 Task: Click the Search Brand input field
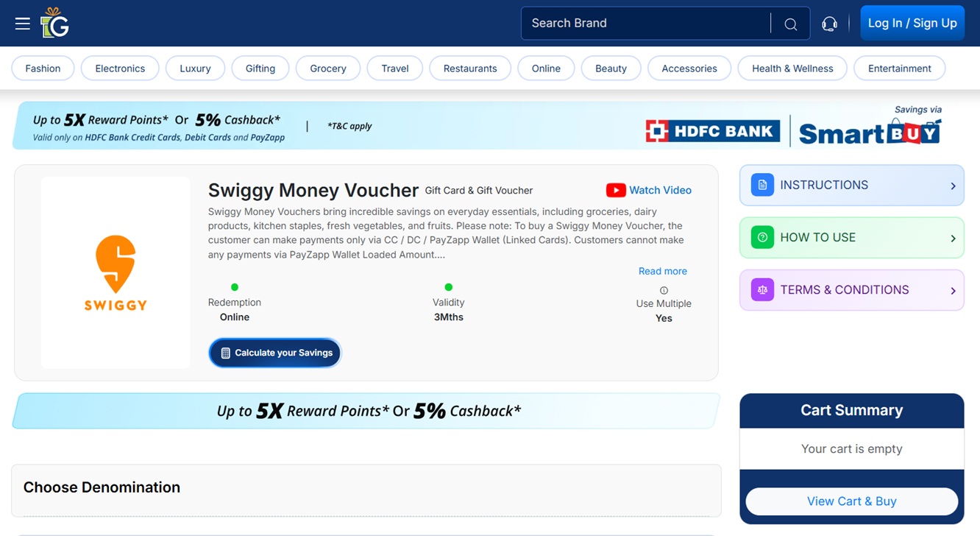646,24
